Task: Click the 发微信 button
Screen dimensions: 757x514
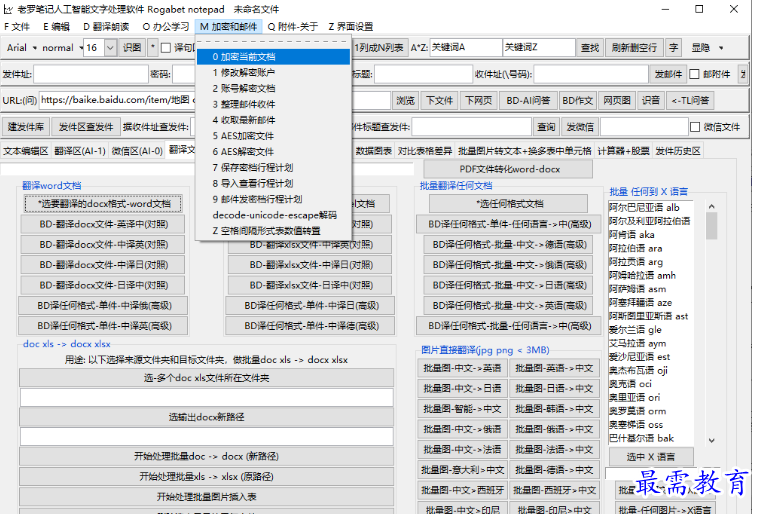Action: pos(580,127)
